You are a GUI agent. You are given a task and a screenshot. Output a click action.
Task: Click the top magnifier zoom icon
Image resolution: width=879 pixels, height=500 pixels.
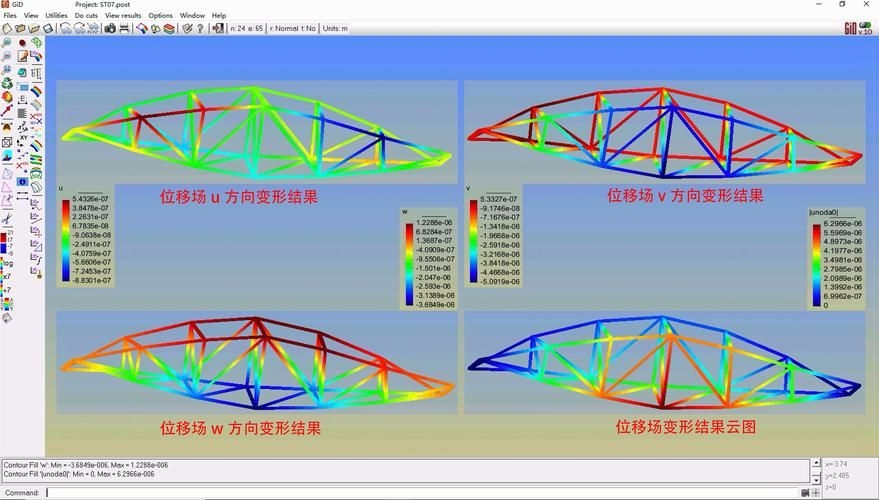(7, 43)
